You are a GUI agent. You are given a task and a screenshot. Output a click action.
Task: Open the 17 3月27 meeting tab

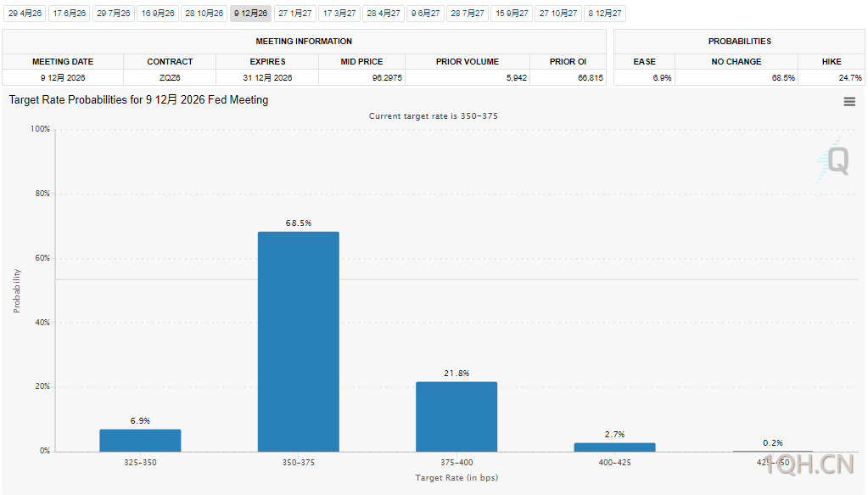[x=339, y=14]
